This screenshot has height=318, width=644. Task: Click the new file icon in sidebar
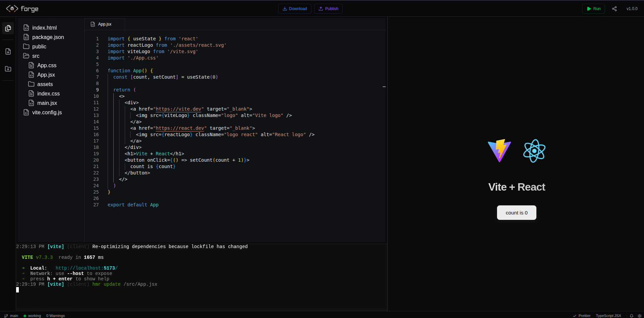click(8, 51)
